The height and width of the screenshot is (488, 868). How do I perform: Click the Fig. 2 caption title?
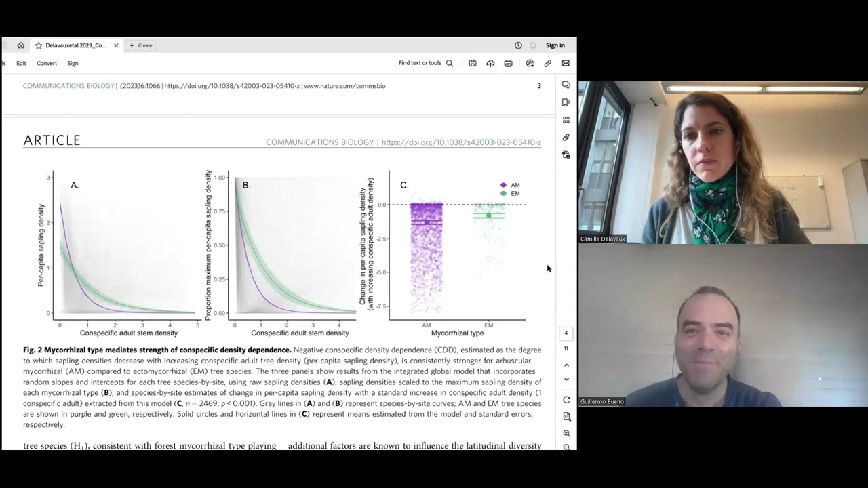[x=157, y=350]
